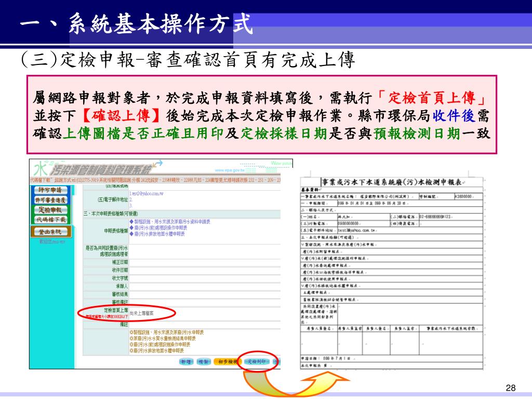
Task: Click the 是否為共同設置廢(污)水處理設施處理者 label
Action: 106,251
